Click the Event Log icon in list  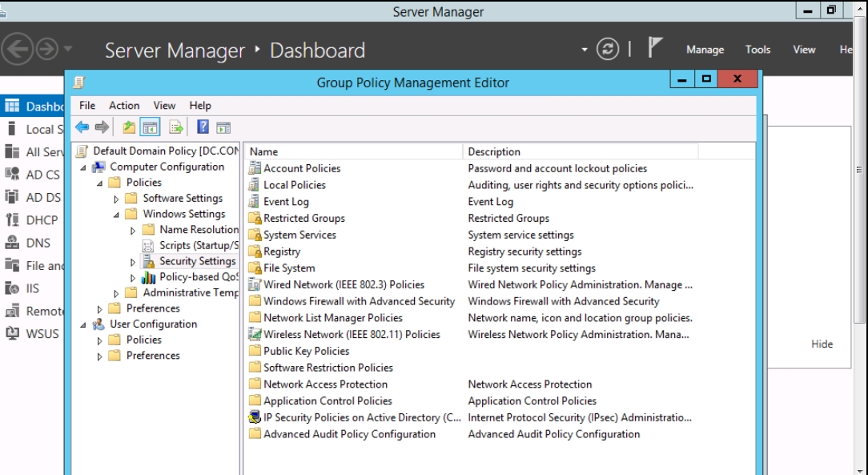point(254,201)
